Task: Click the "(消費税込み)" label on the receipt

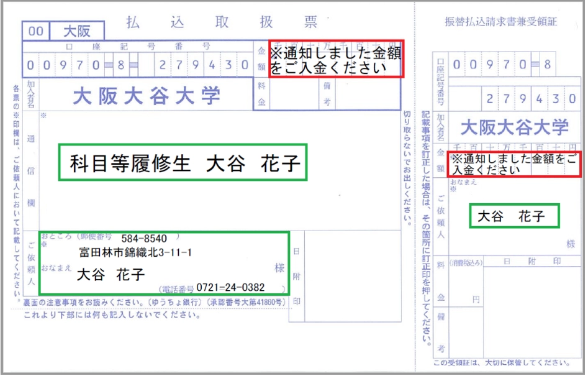Action: tap(466, 263)
